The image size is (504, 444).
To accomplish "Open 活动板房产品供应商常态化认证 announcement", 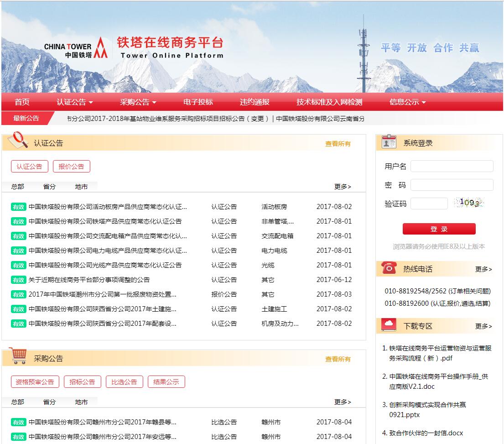I will [x=108, y=207].
